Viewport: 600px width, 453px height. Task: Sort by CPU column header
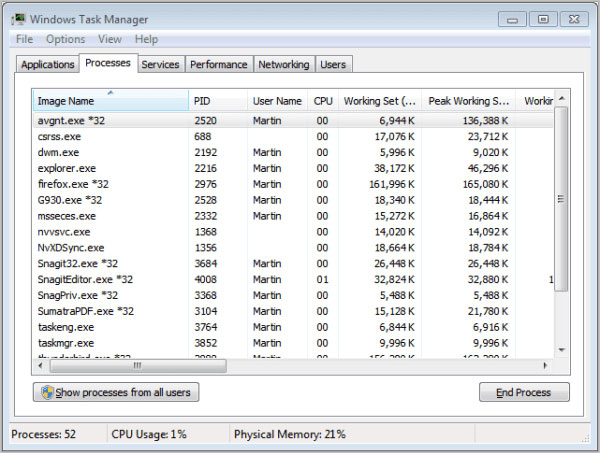coord(323,101)
